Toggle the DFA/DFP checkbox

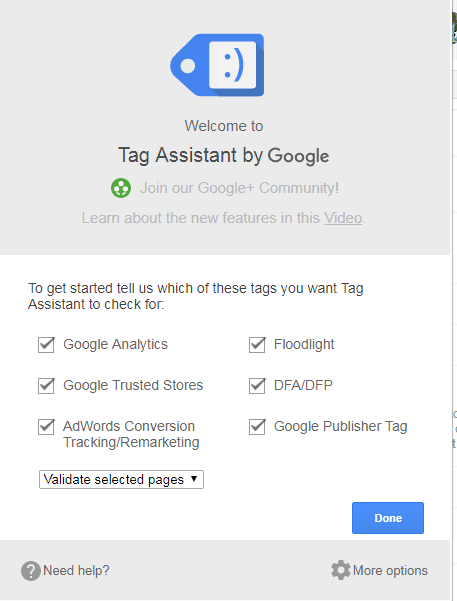point(257,386)
